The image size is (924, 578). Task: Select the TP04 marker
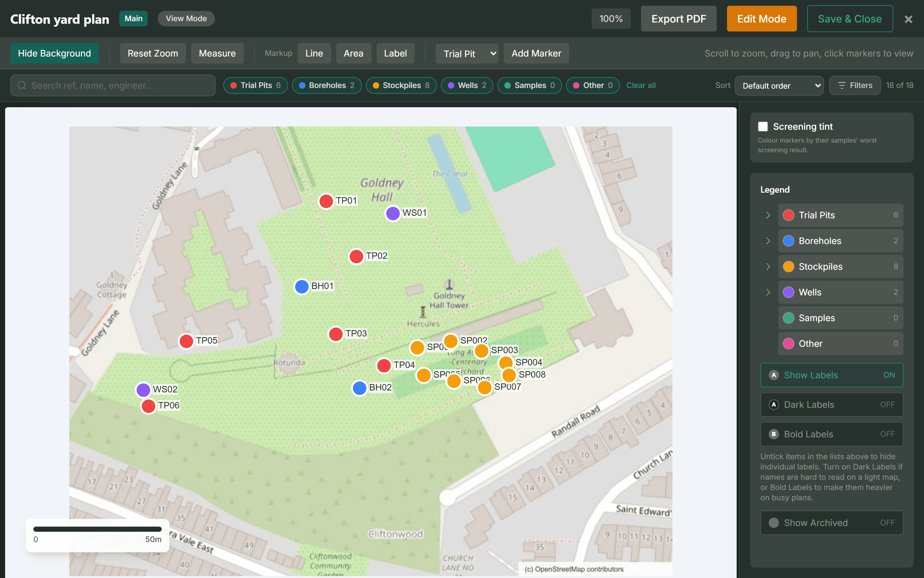coord(384,365)
